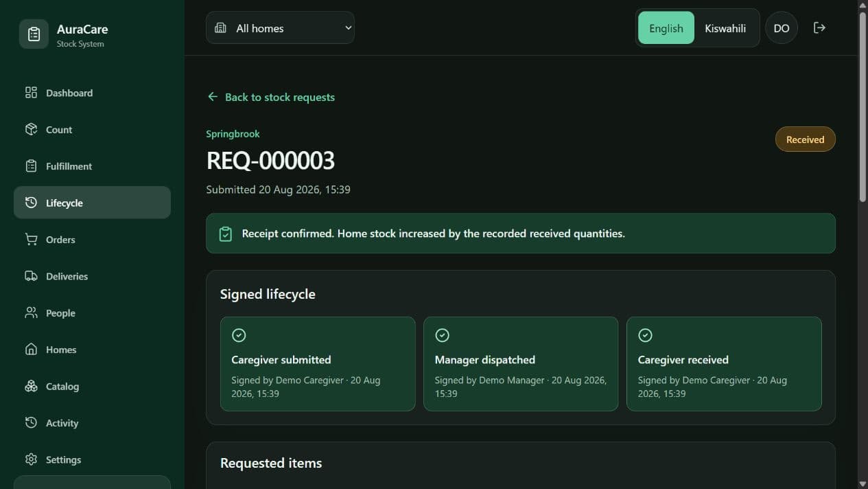
Task: Switch language to Kiswahili
Action: click(725, 28)
